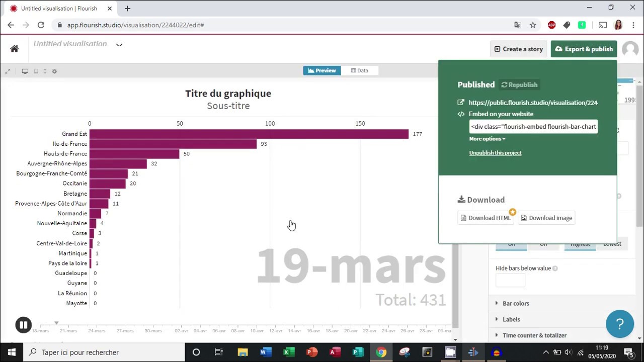Select the Untitled visualisation browser tab
This screenshot has height=362, width=644.
[60, 9]
